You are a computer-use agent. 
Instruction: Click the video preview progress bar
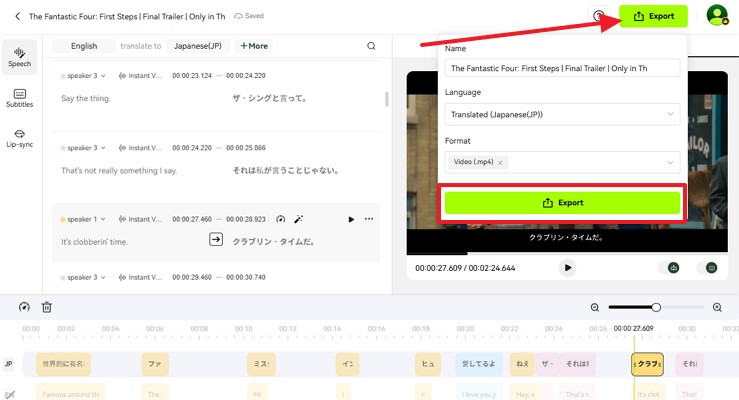coord(567,253)
